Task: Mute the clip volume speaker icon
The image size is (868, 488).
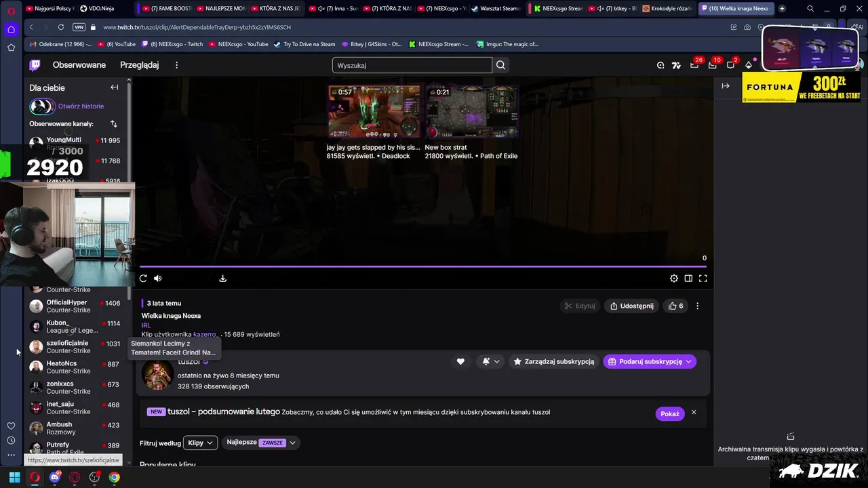Action: 158,278
